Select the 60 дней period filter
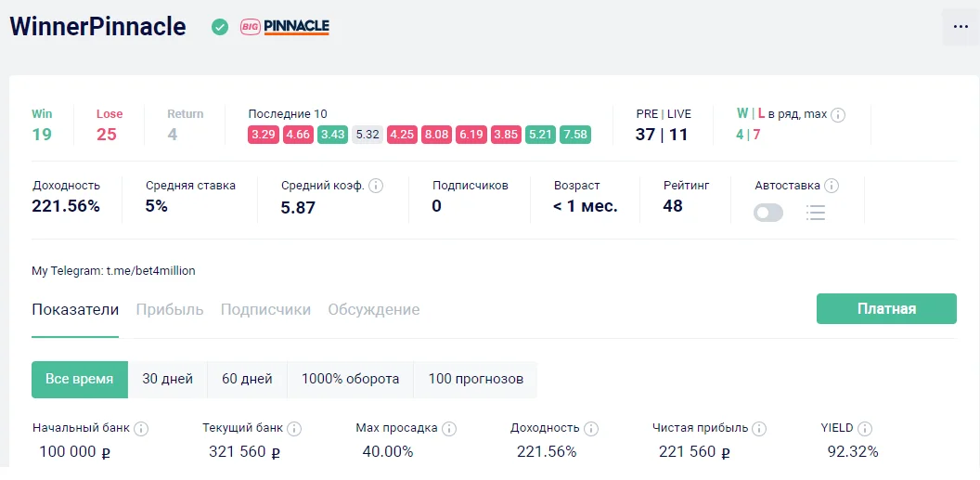 pos(247,380)
